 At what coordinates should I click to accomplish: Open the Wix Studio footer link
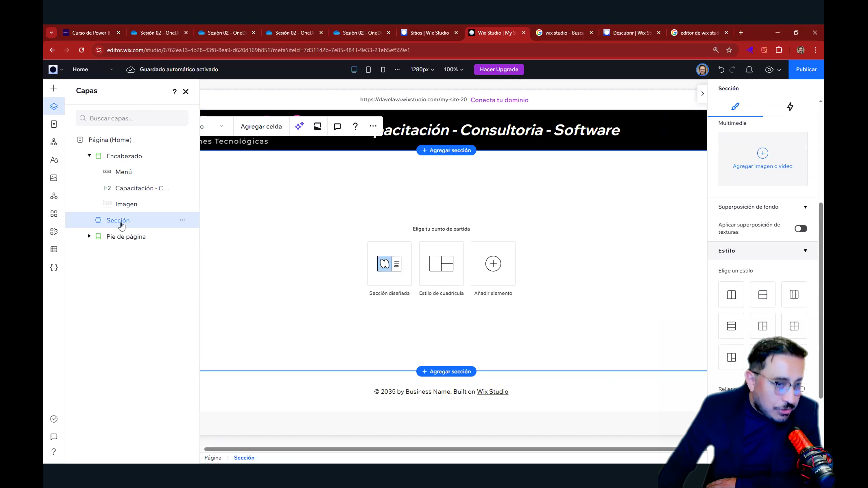pos(492,392)
